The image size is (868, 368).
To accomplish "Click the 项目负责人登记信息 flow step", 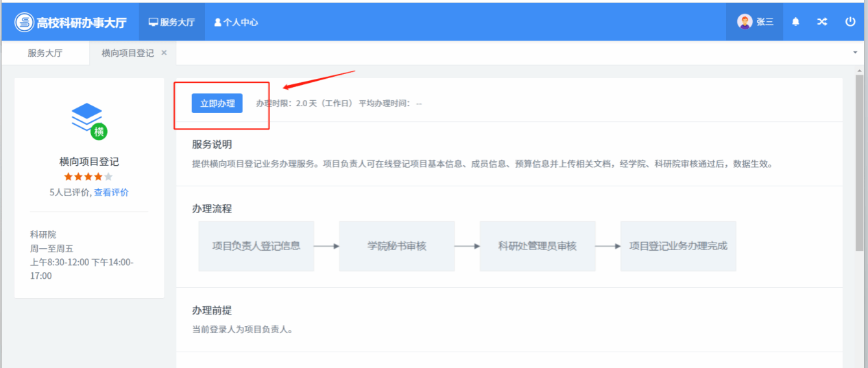I will [256, 246].
